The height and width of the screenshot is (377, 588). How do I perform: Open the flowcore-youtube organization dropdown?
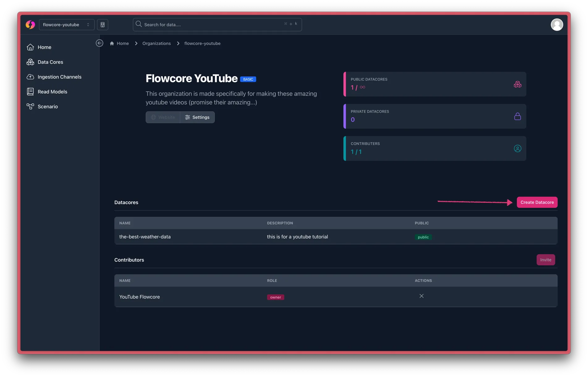point(67,25)
